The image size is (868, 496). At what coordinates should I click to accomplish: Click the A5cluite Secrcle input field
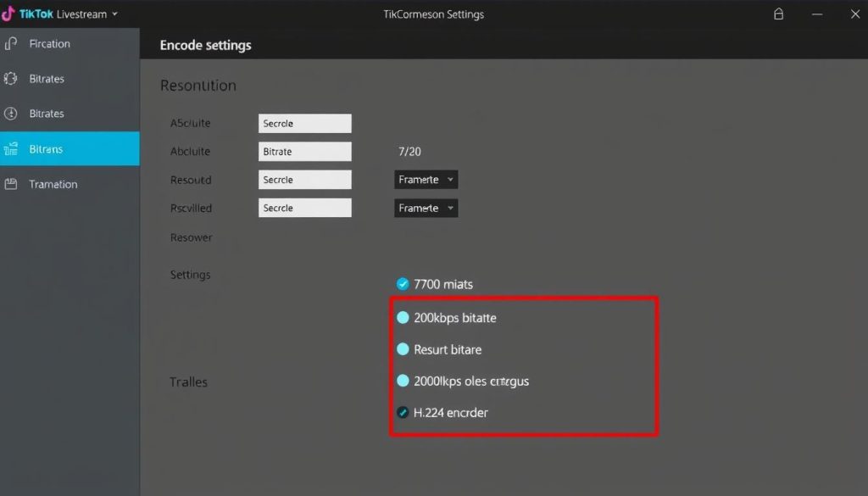coord(304,124)
